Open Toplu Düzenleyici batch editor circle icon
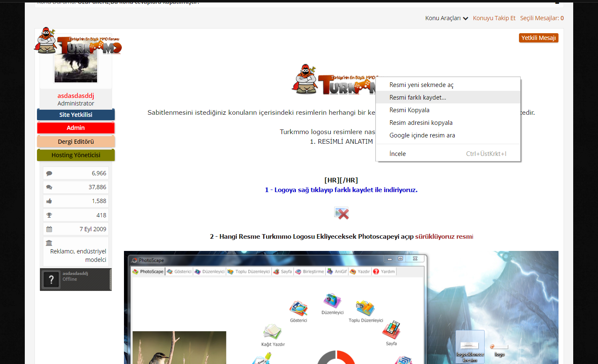This screenshot has height=364, width=598. click(365, 309)
